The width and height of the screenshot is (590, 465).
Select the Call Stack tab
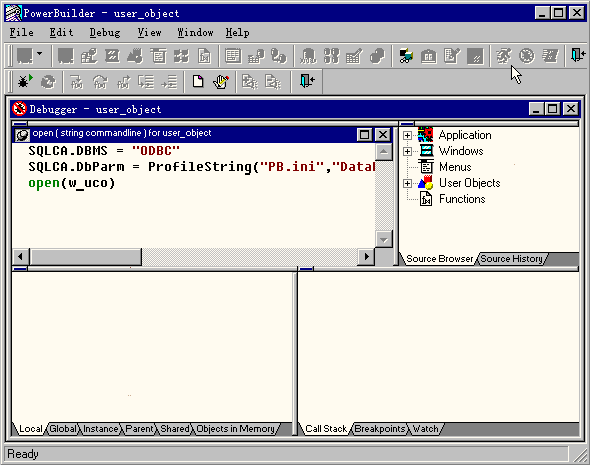coord(326,429)
